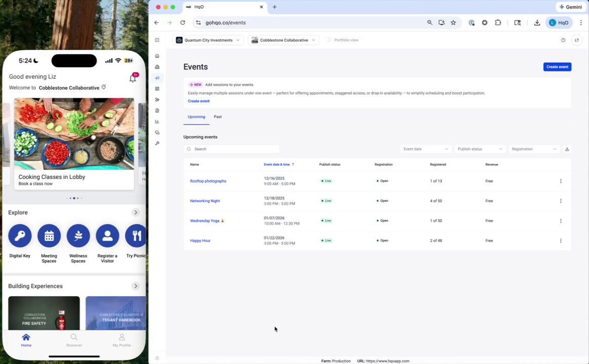Screen dimensions: 589x364
Task: Open the Happy Hour event
Action: click(x=200, y=241)
